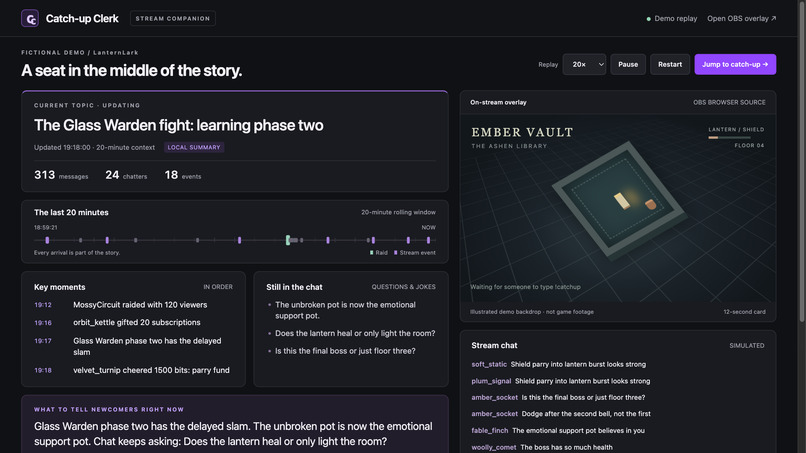
Task: Click amber_socket's "Dodge after the second bell" message
Action: tap(586, 413)
